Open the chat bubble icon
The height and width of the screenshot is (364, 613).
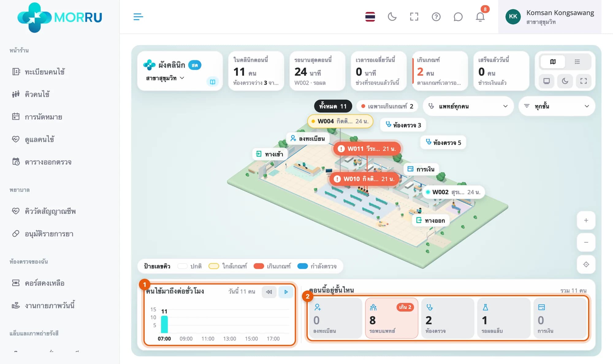(458, 17)
